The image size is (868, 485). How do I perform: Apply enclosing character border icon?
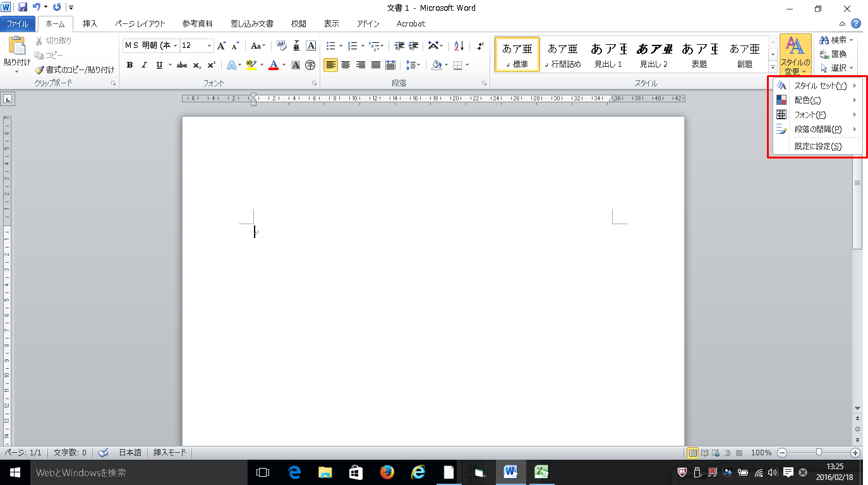click(311, 45)
